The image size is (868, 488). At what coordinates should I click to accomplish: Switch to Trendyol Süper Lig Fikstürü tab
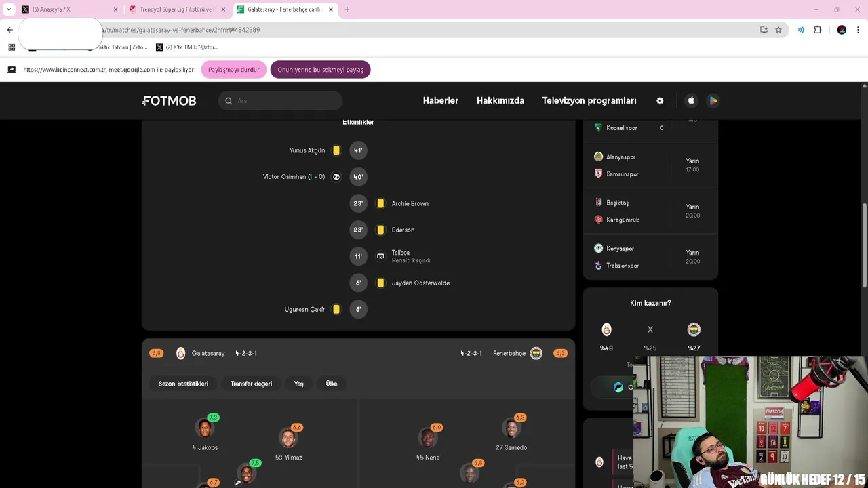[x=176, y=9]
